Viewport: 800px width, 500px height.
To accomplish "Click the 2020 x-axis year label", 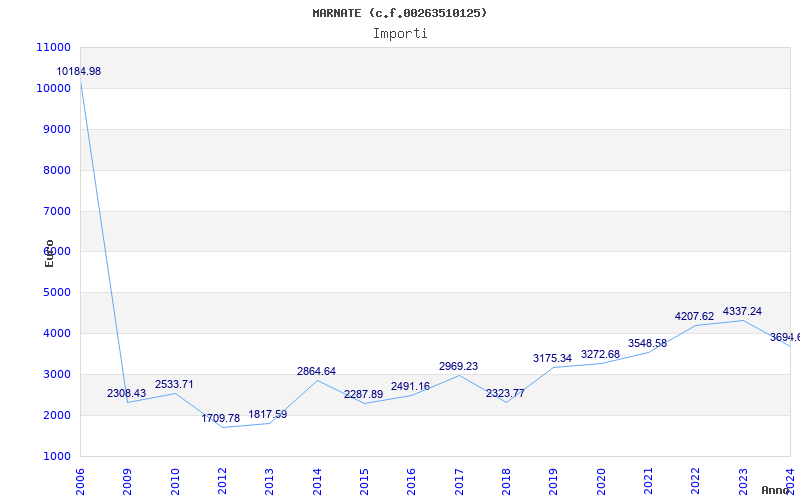I will tap(601, 482).
